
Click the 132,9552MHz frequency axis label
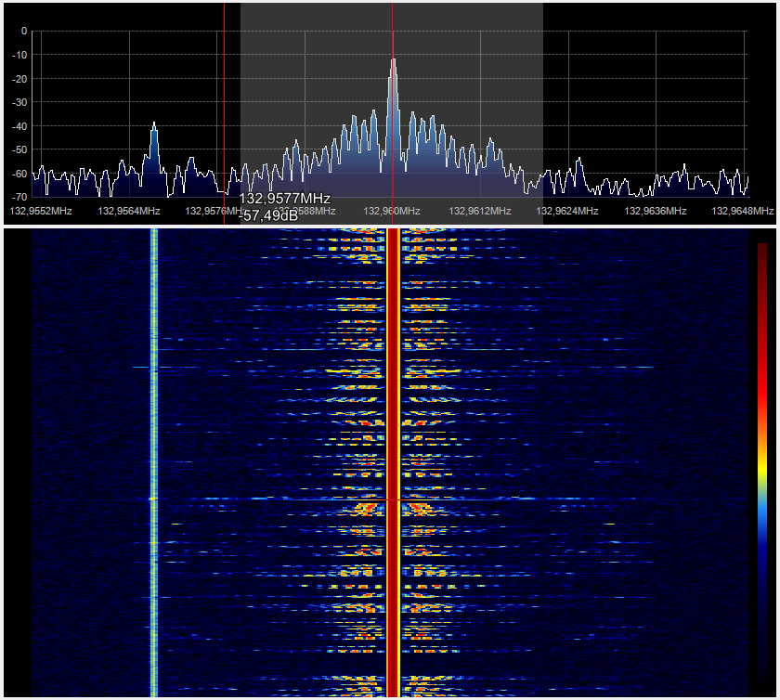click(x=41, y=211)
